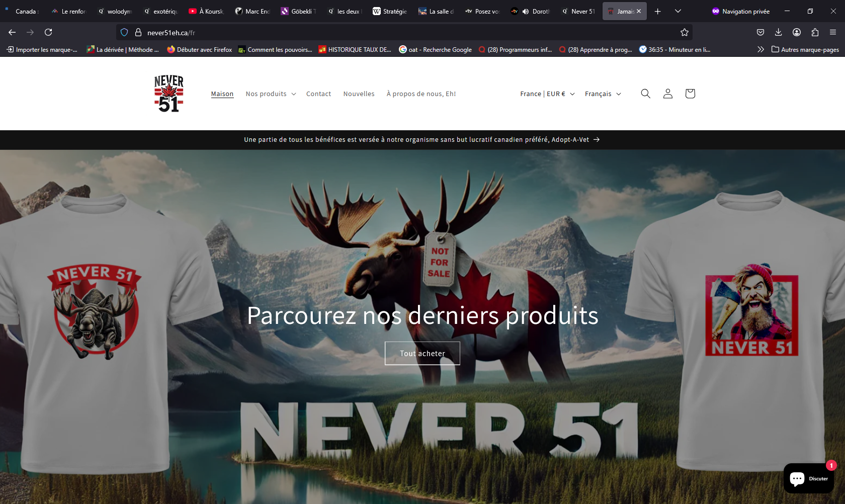Open the HISTORIQUE TAUX DE bookmark
Image resolution: width=845 pixels, height=504 pixels.
point(355,49)
